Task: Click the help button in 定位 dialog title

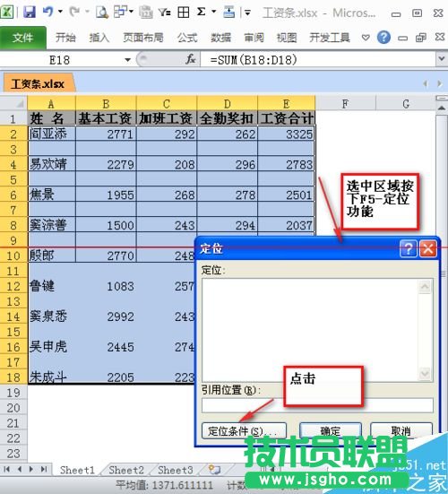Action: pyautogui.click(x=409, y=248)
